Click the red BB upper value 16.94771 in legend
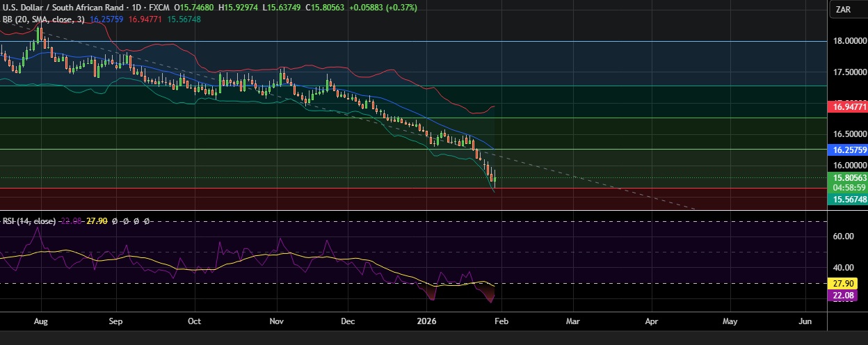The image size is (868, 345). (x=145, y=19)
